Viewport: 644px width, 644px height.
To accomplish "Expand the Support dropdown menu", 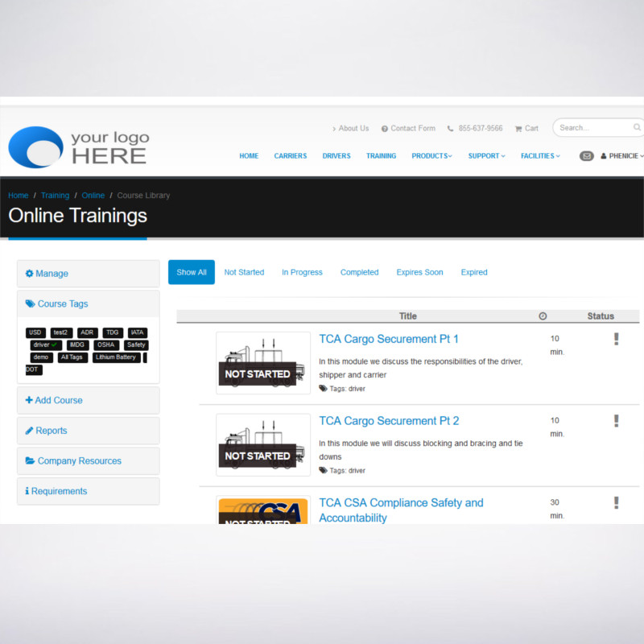I will pyautogui.click(x=486, y=156).
